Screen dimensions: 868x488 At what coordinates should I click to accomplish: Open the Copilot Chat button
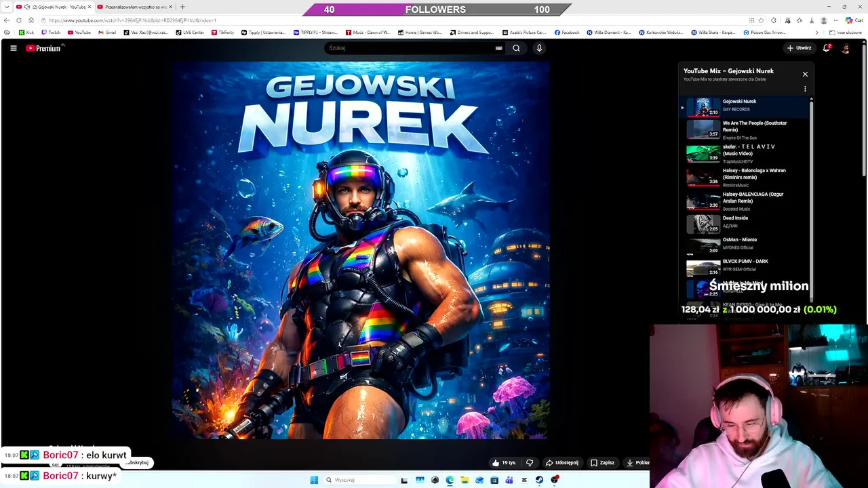pos(853,20)
